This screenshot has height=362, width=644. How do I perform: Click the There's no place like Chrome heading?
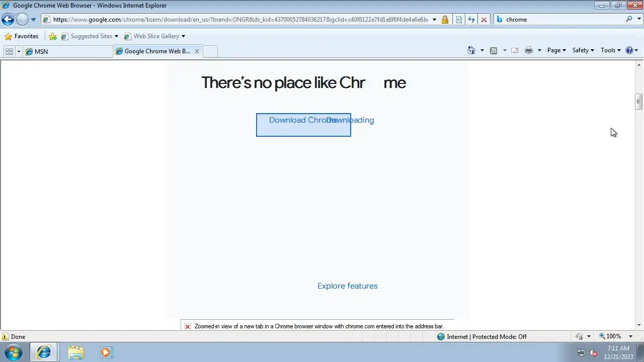click(303, 82)
